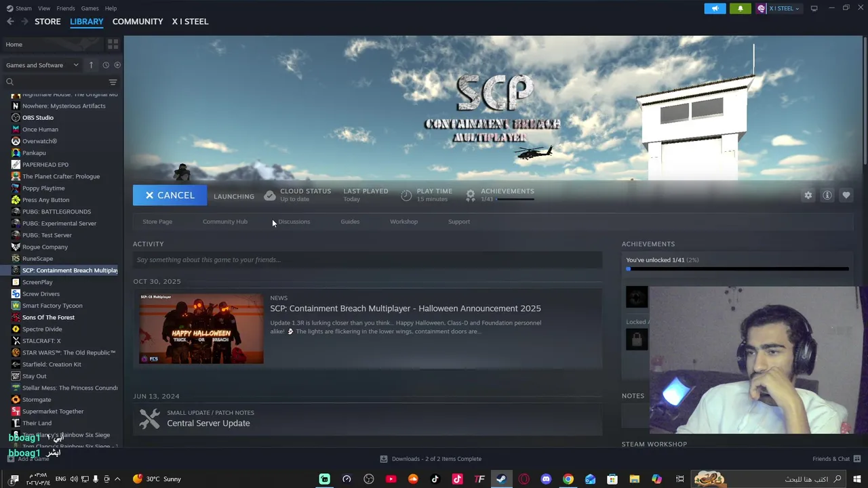Viewport: 868px width, 488px height.
Task: Open the Store Page link
Action: tap(157, 222)
